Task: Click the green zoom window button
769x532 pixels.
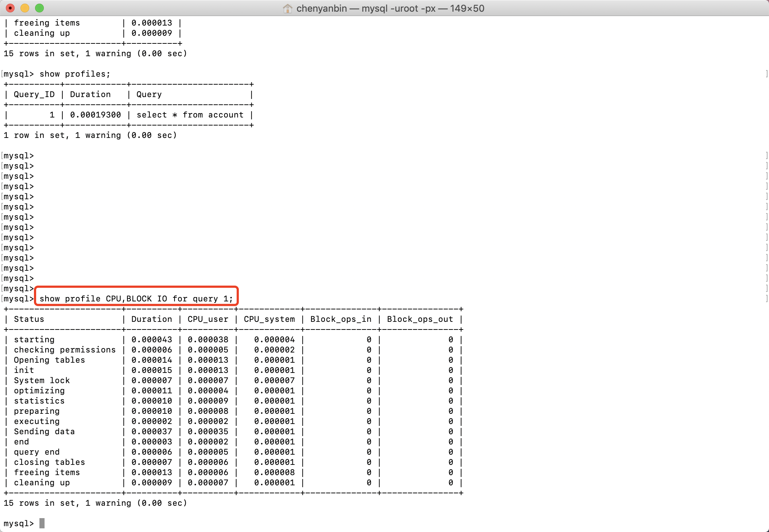Action: (39, 8)
